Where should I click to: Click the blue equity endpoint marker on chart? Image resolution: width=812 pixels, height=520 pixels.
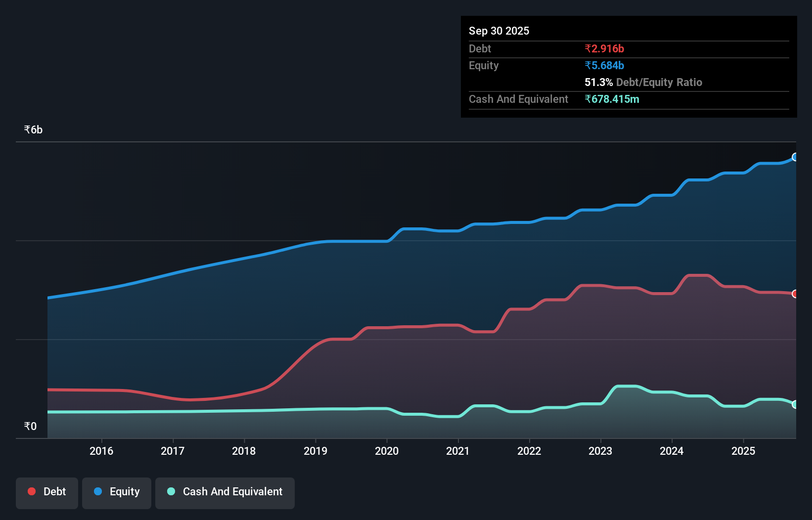795,157
